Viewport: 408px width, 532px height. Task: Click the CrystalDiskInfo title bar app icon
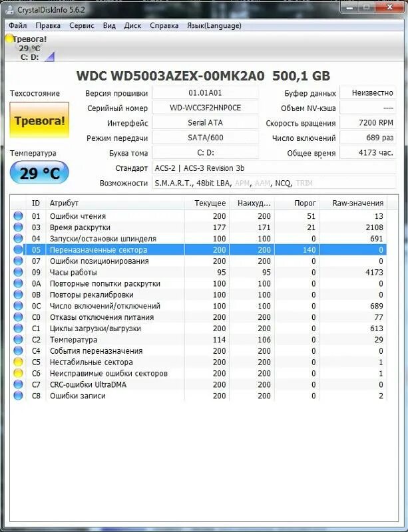tap(11, 10)
